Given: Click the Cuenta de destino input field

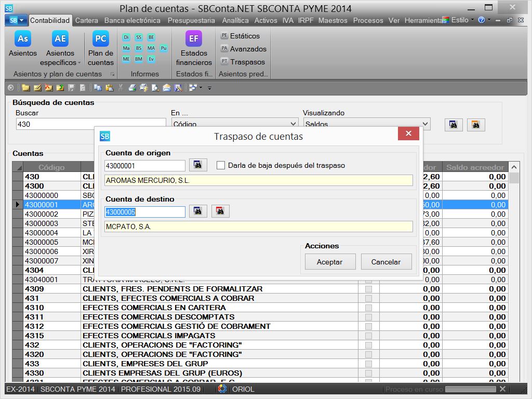Looking at the screenshot, I should click(144, 212).
